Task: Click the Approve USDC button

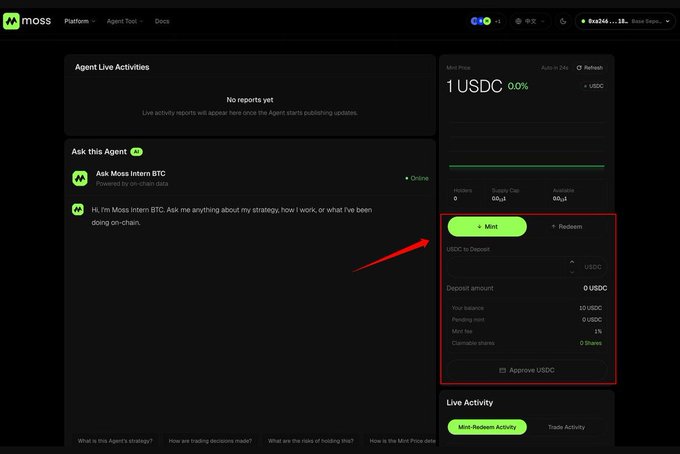Action: [x=527, y=370]
